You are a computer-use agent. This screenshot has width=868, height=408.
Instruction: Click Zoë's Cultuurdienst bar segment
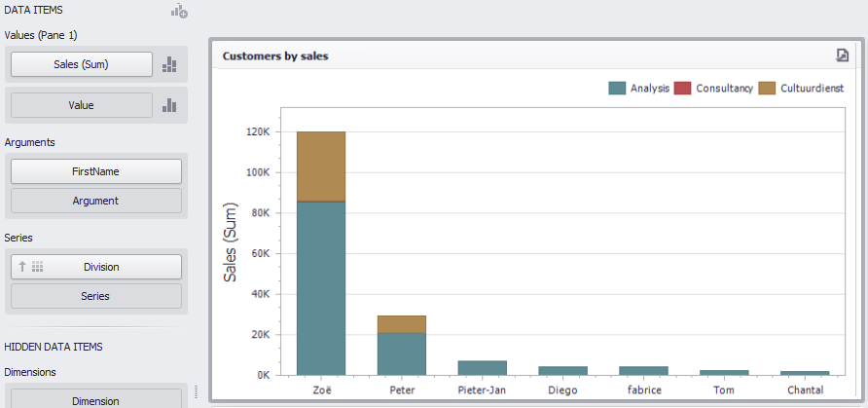[321, 166]
